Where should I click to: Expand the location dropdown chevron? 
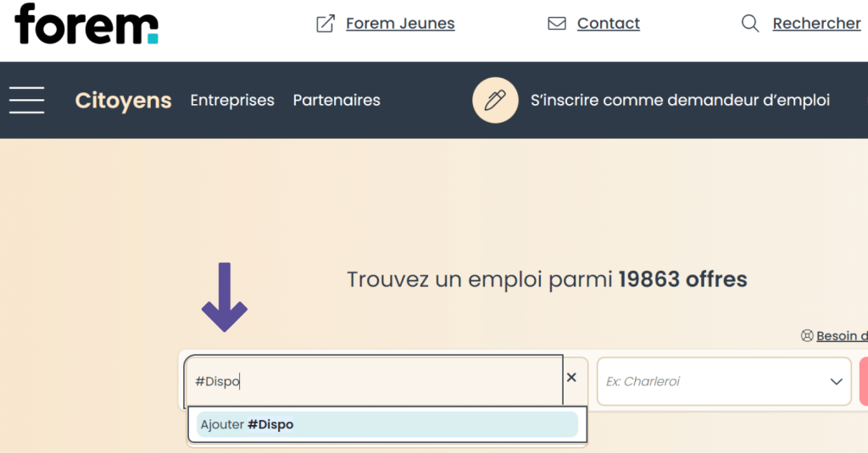pos(836,382)
